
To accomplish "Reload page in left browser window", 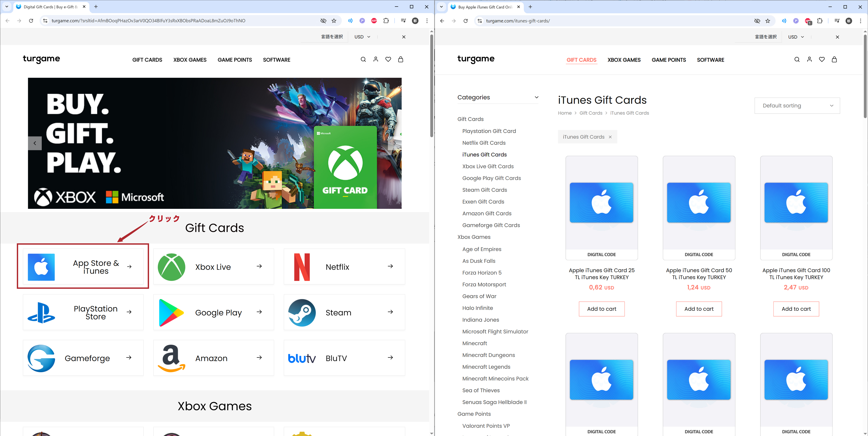I will point(31,21).
